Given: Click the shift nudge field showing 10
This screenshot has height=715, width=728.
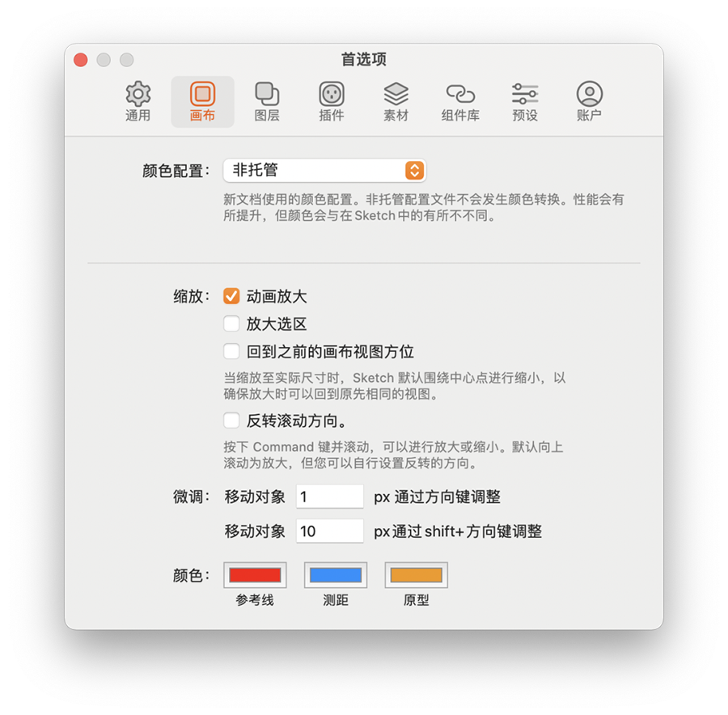Looking at the screenshot, I should pyautogui.click(x=330, y=531).
